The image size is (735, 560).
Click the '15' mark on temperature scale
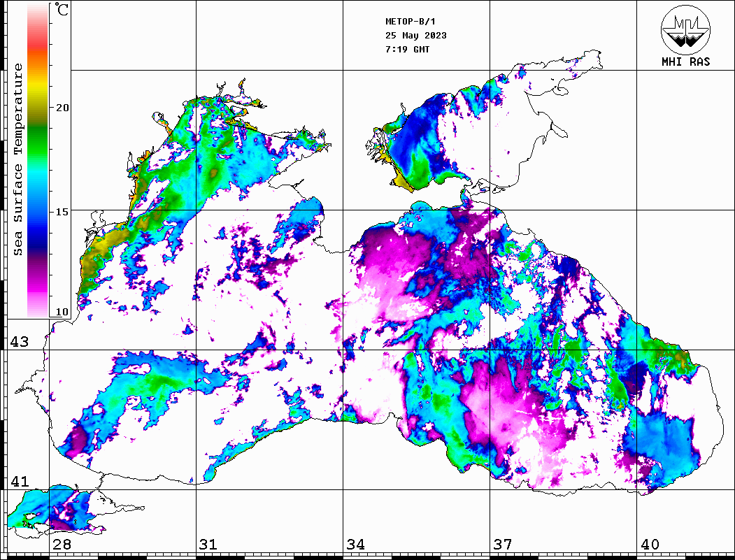click(x=62, y=212)
